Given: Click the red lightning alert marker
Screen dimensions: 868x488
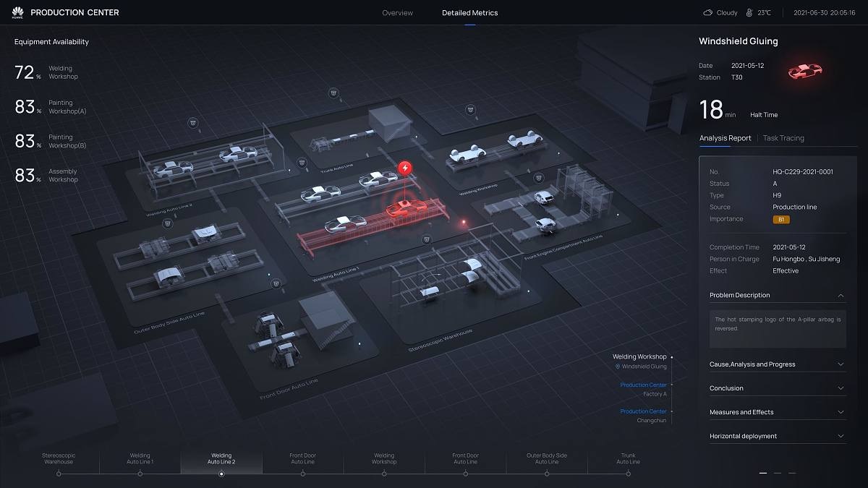Looking at the screenshot, I should [405, 168].
